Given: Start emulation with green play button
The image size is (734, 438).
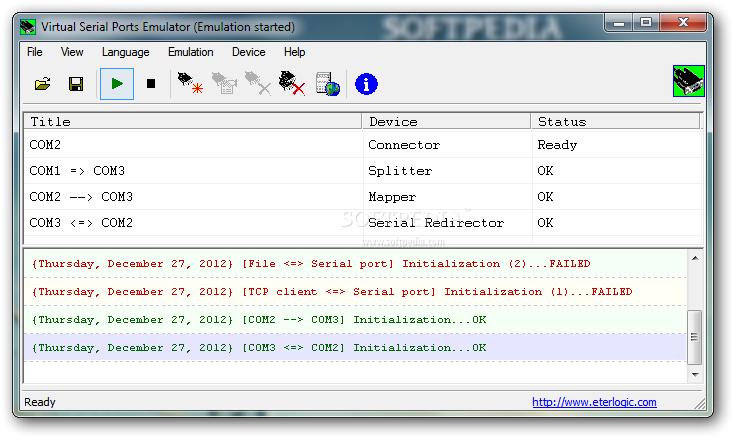Looking at the screenshot, I should coord(117,84).
